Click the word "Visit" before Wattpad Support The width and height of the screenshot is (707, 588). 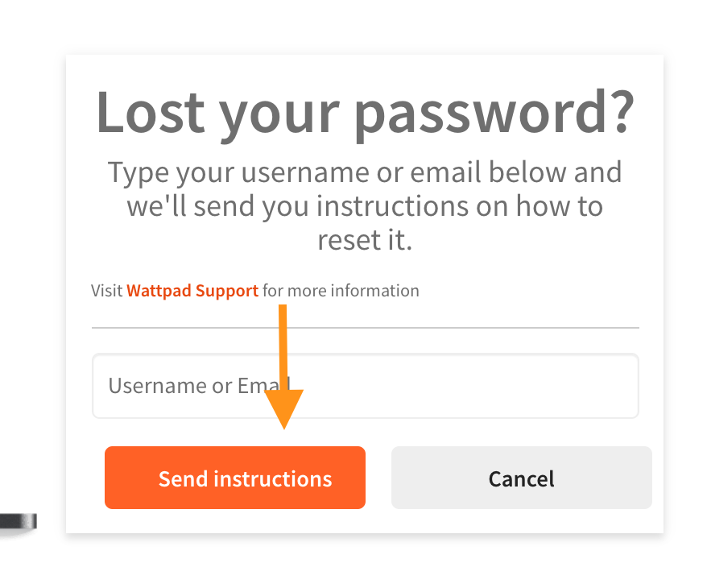(x=107, y=291)
